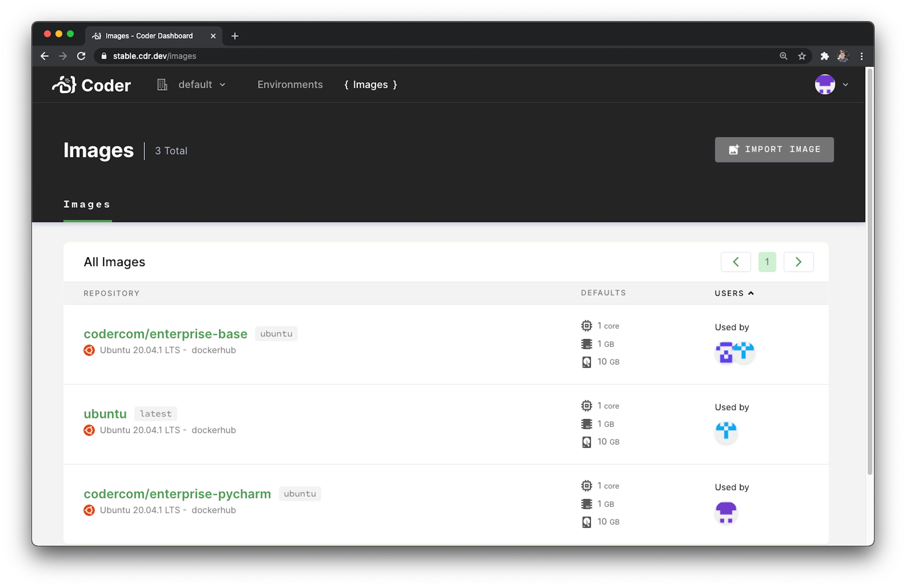Image resolution: width=906 pixels, height=588 pixels.
Task: Click the CPU core icon for enterprise-base
Action: (586, 326)
